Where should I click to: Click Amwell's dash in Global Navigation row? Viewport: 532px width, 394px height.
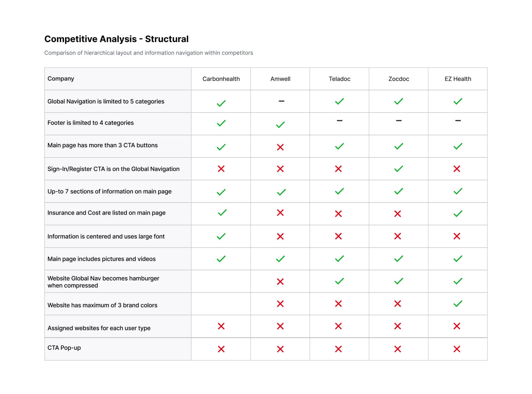(x=281, y=101)
